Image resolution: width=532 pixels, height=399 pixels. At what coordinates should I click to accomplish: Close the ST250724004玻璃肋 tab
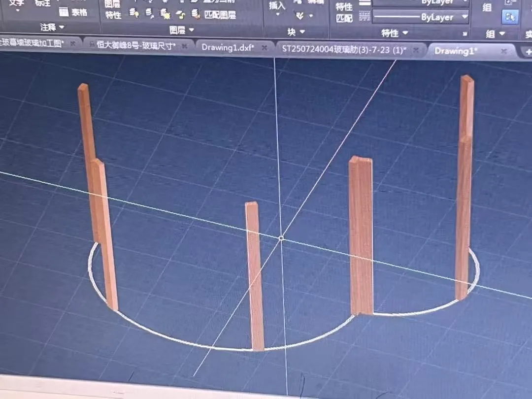[x=416, y=51]
